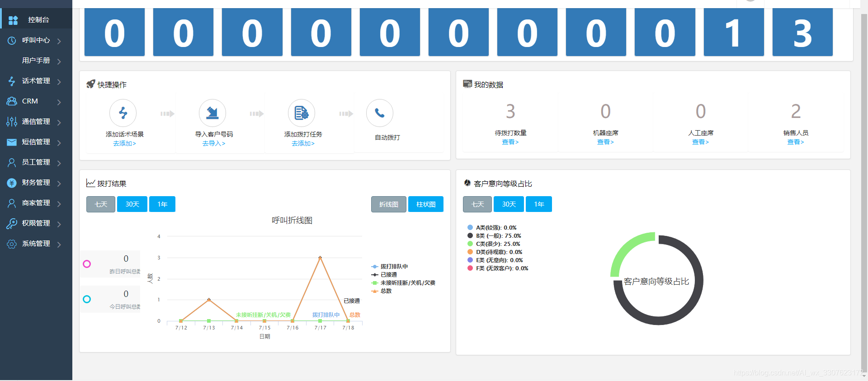This screenshot has height=381, width=868.
Task: Click the 自动拨打 phone icon
Action: coord(379,113)
